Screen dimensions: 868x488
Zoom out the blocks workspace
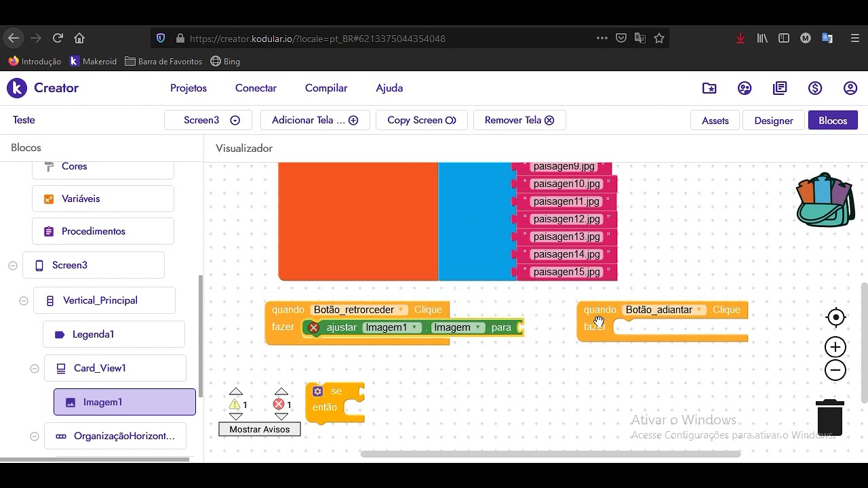click(835, 370)
